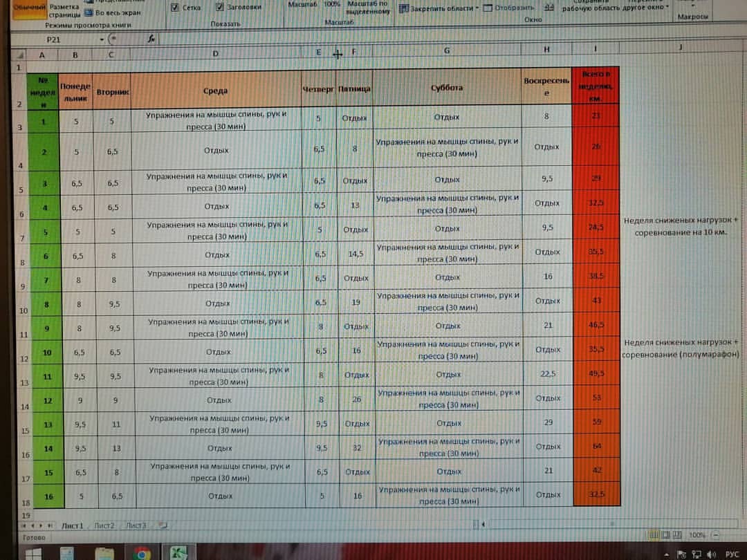747x560 pixels.
Task: Switch to Лист2 sheet tab
Action: point(104,525)
